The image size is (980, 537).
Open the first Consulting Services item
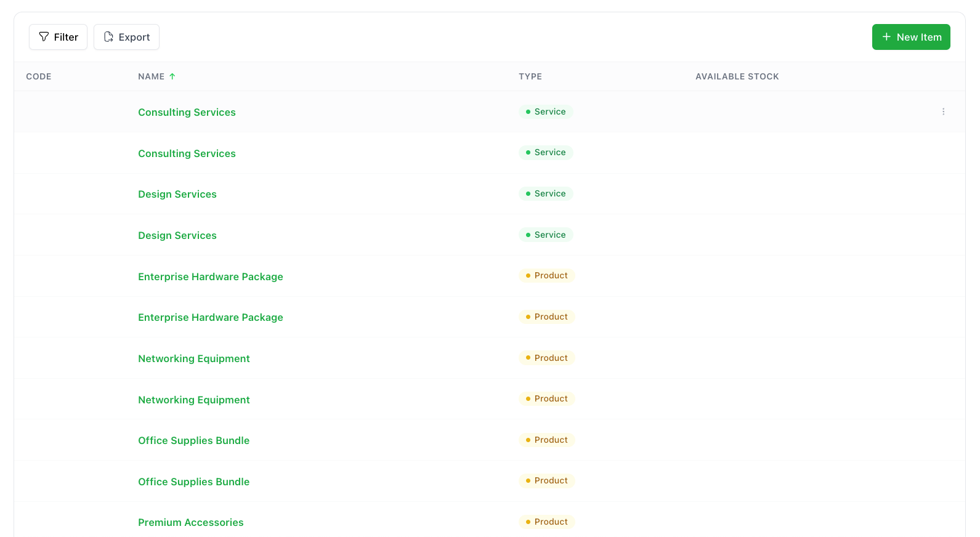187,112
